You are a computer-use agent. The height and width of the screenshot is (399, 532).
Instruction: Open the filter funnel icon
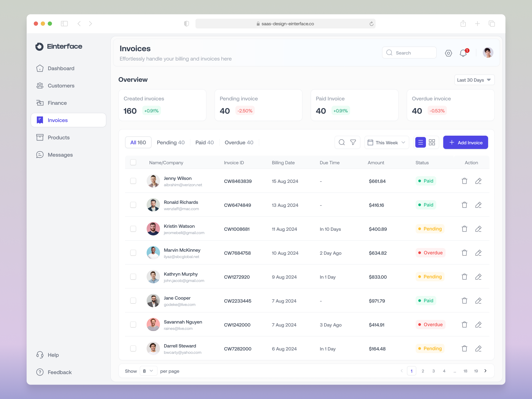pyautogui.click(x=353, y=142)
